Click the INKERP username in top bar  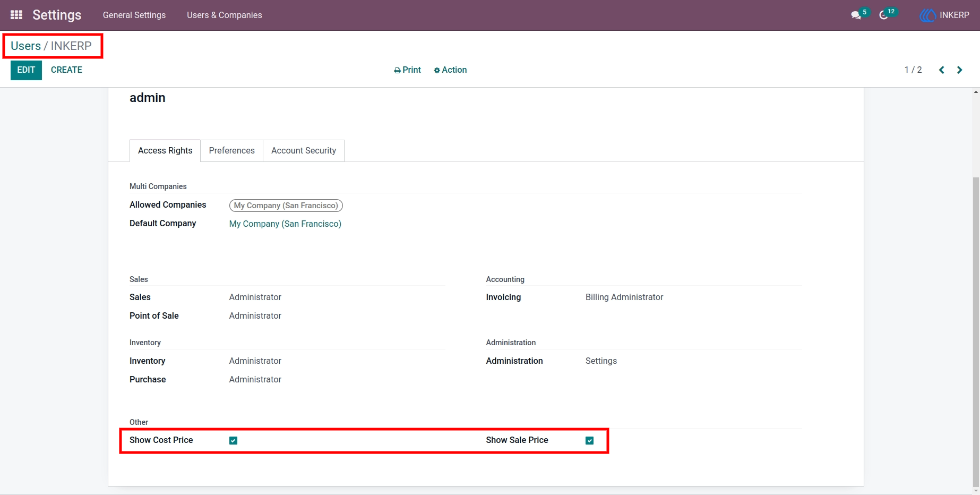(954, 15)
